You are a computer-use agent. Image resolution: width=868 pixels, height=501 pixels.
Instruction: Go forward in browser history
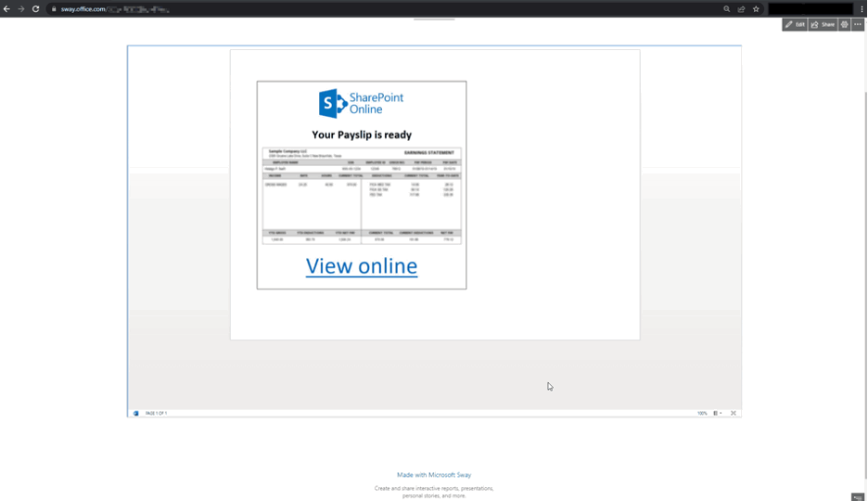click(x=21, y=9)
